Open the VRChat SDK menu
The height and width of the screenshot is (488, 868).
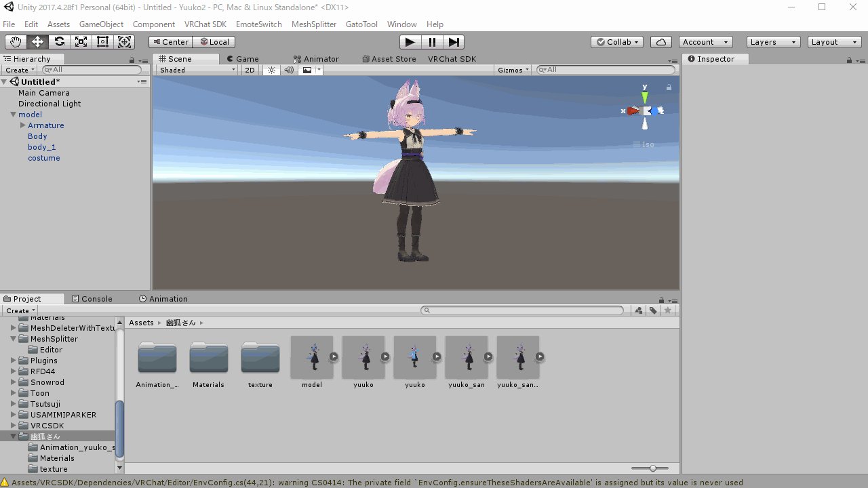tap(205, 24)
